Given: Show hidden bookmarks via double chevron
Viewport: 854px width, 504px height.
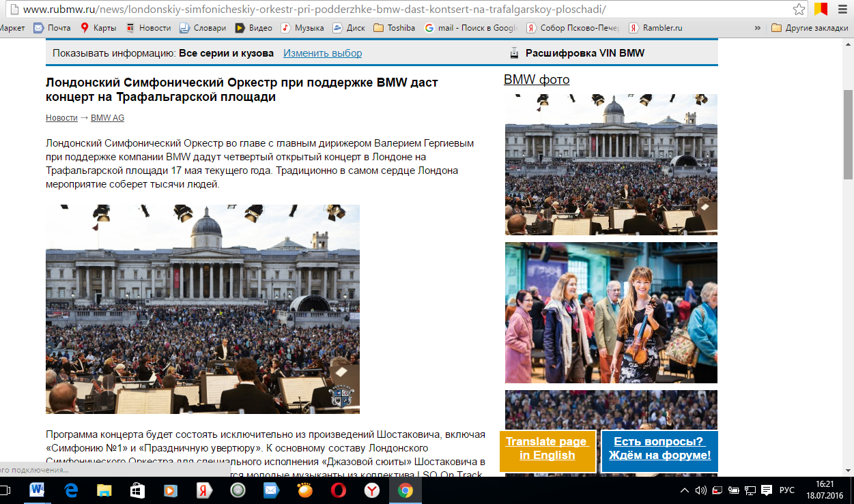Looking at the screenshot, I should click(757, 28).
